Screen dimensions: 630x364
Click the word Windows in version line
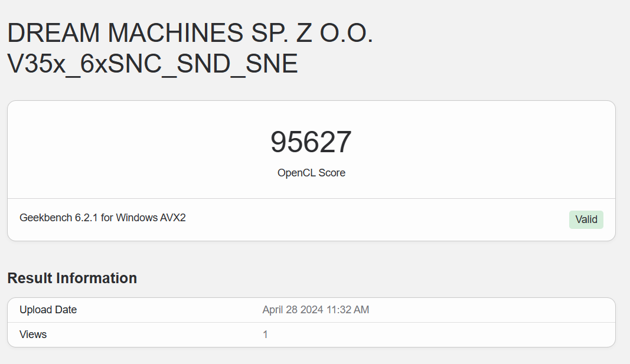pos(138,218)
